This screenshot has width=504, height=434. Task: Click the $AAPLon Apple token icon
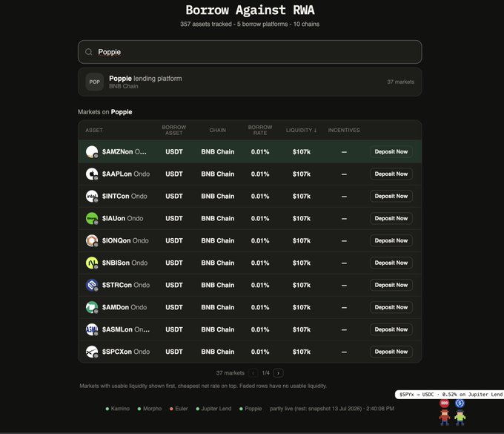point(92,174)
